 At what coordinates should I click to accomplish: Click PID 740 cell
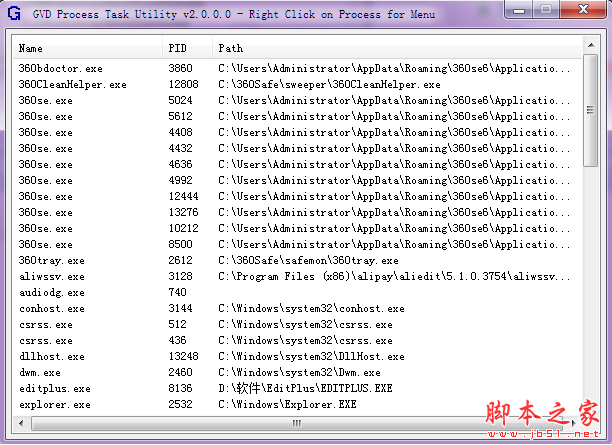(x=178, y=292)
